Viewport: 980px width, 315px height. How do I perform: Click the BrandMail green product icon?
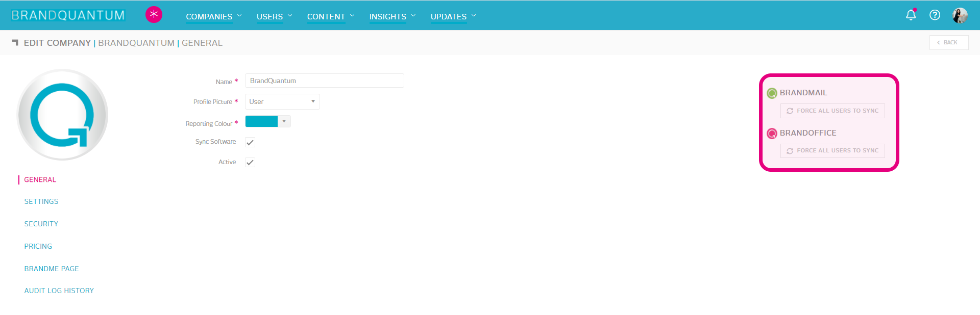pos(772,93)
